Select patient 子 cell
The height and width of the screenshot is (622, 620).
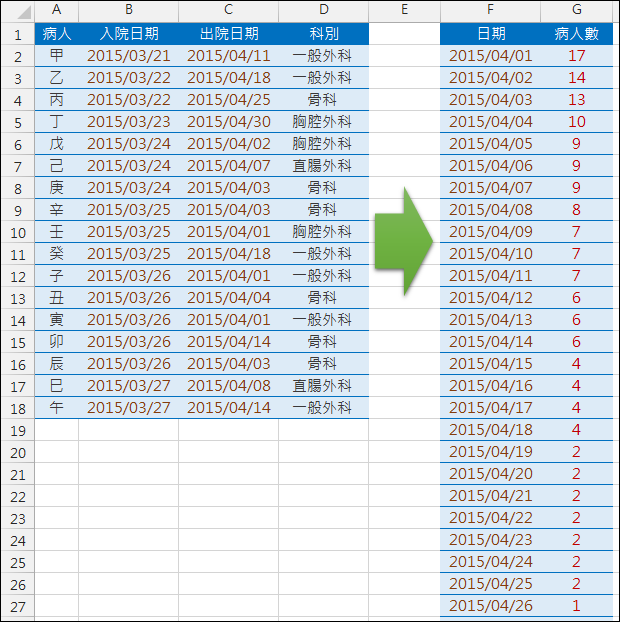pyautogui.click(x=56, y=276)
